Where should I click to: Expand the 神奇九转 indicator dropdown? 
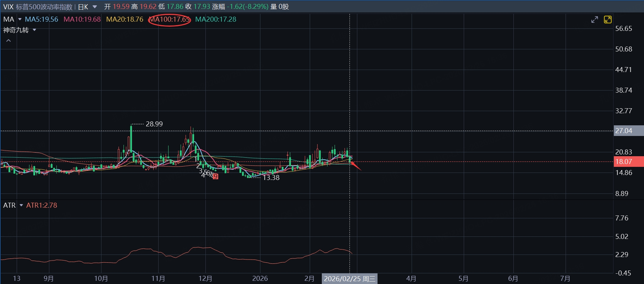point(34,30)
